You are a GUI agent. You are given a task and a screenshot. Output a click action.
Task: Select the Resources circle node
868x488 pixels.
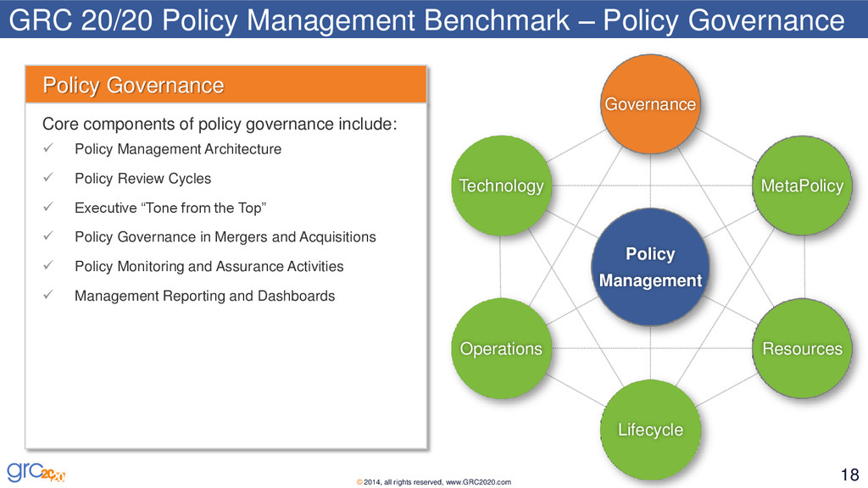coord(802,348)
